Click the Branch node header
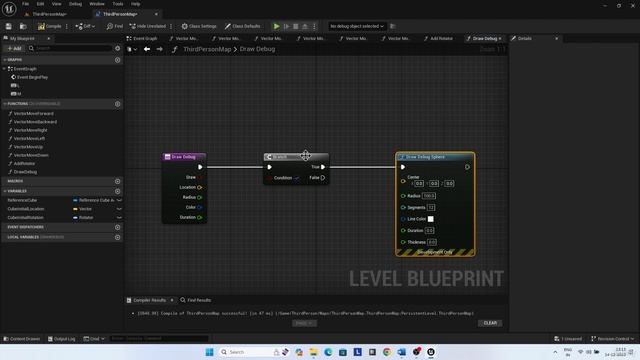The height and width of the screenshot is (360, 640). 296,157
